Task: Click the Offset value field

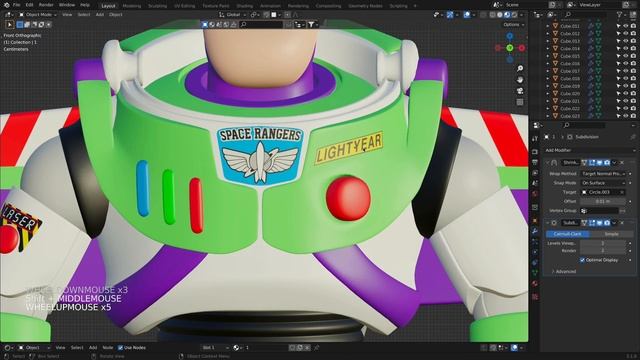Action: (x=603, y=201)
